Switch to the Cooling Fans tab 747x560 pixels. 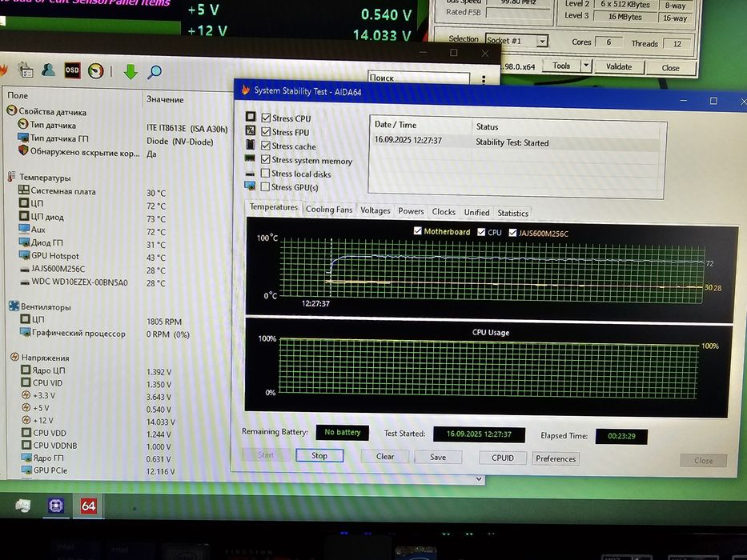coord(329,209)
